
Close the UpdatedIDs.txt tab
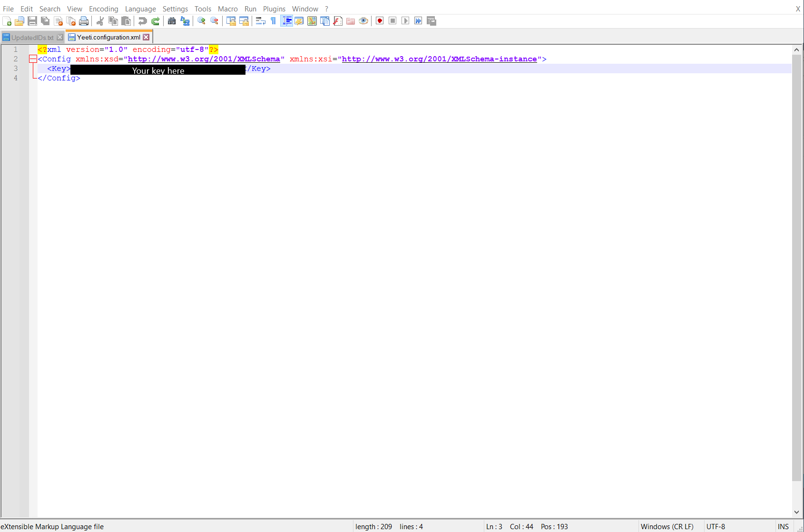pos(59,37)
